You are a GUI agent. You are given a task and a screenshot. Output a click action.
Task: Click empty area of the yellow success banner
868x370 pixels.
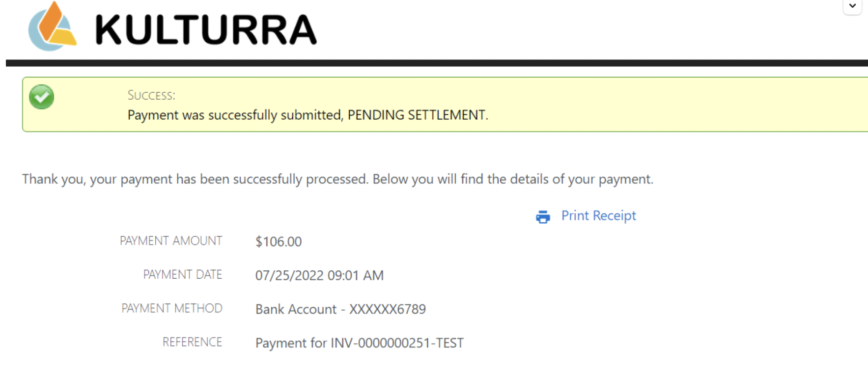(688, 104)
